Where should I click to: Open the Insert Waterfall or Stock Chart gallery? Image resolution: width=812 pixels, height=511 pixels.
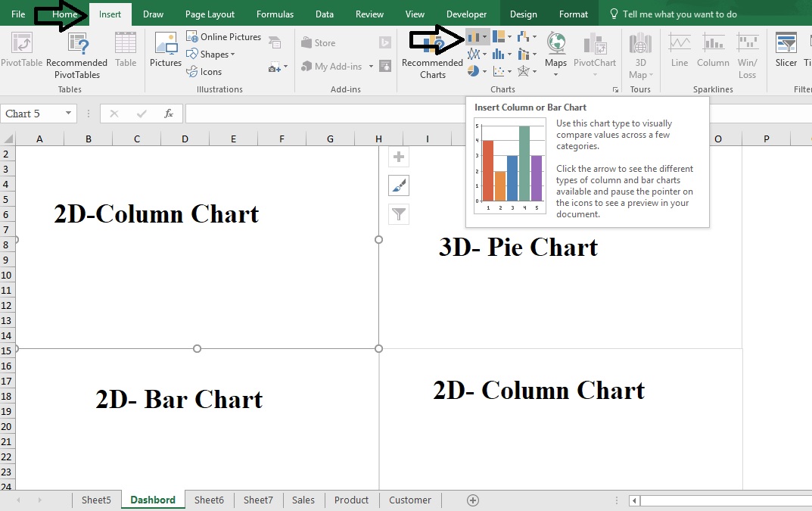pyautogui.click(x=527, y=37)
